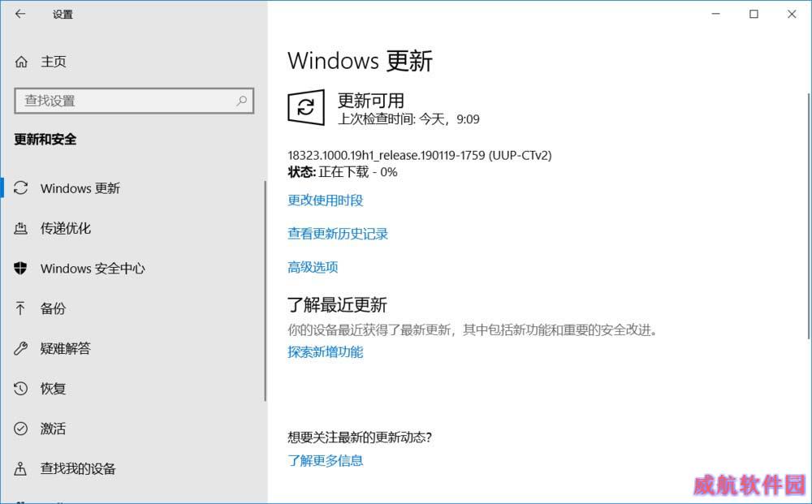The width and height of the screenshot is (812, 504).
Task: Click the magnifier icon in the search box
Action: click(241, 101)
